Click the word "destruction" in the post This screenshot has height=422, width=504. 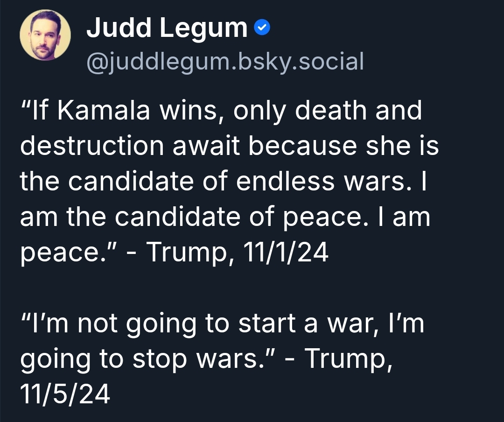[92, 146]
